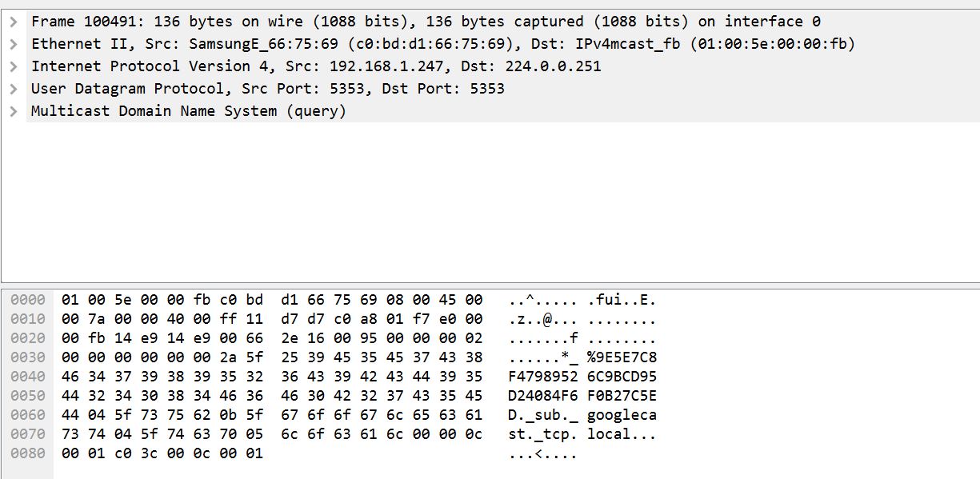Click hex byte 01 at offset 0000
This screenshot has height=479, width=980.
coord(70,300)
